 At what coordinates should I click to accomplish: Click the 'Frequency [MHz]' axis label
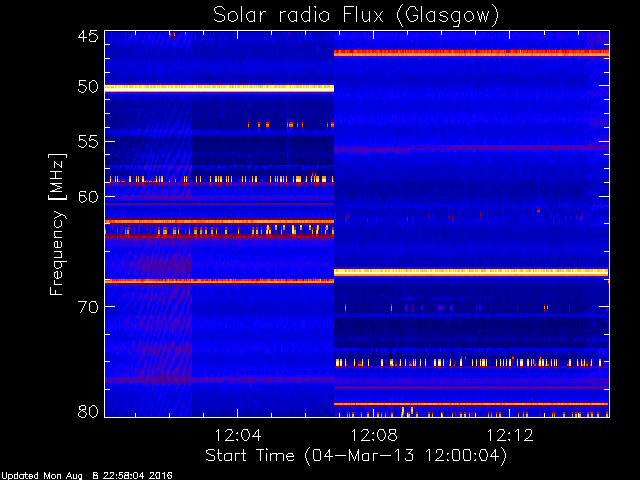click(58, 224)
